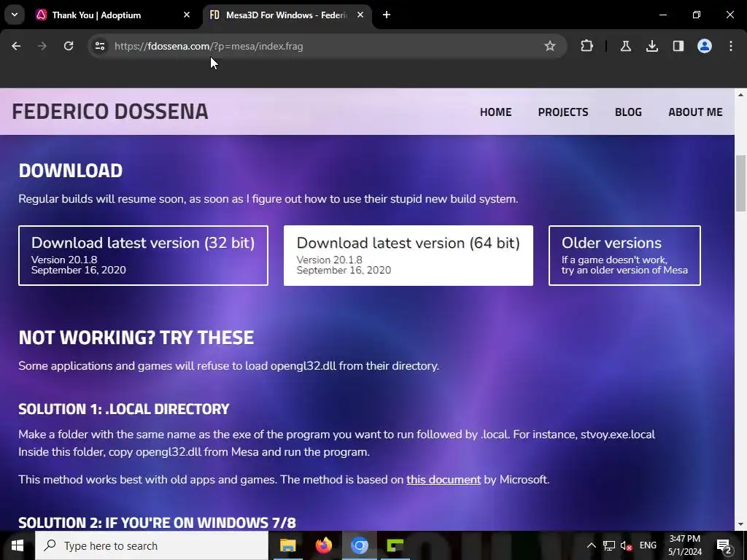The image size is (747, 560).
Task: Click the muted volume tray icon
Action: point(626,545)
